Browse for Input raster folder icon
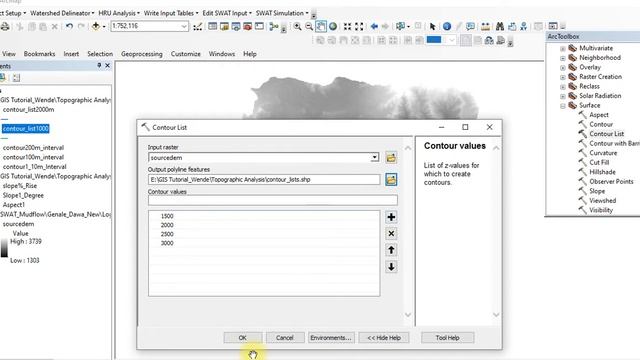Image resolution: width=640 pixels, height=360 pixels. [x=391, y=158]
